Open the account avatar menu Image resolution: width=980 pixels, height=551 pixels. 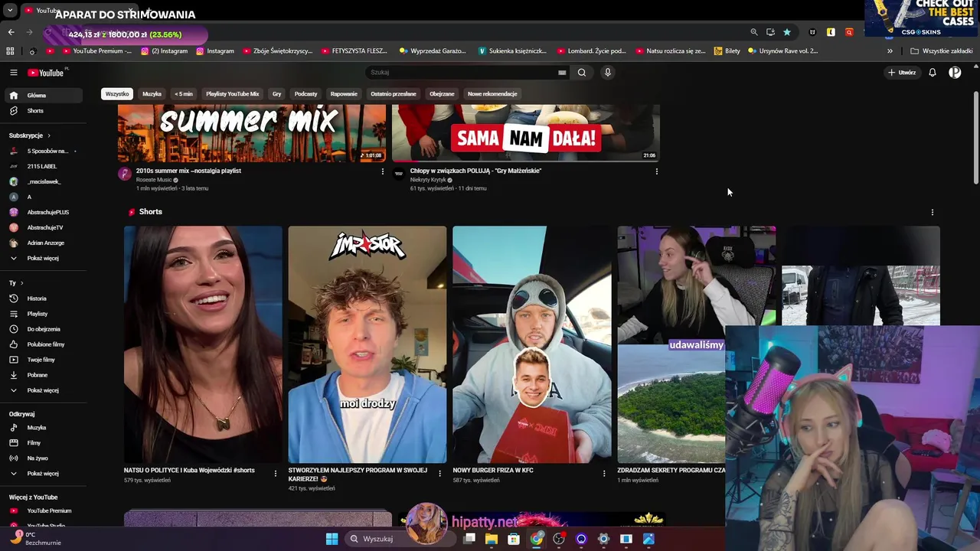955,73
